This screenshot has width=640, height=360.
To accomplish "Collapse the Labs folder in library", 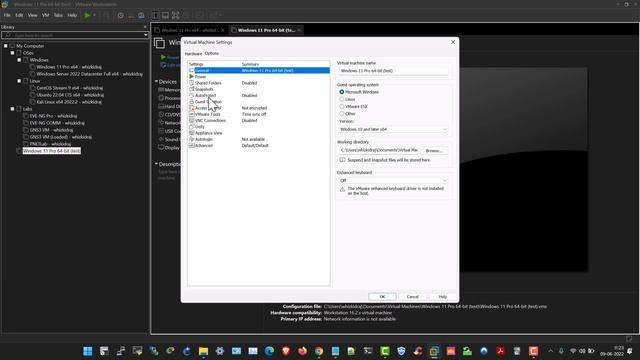I will click(x=13, y=109).
